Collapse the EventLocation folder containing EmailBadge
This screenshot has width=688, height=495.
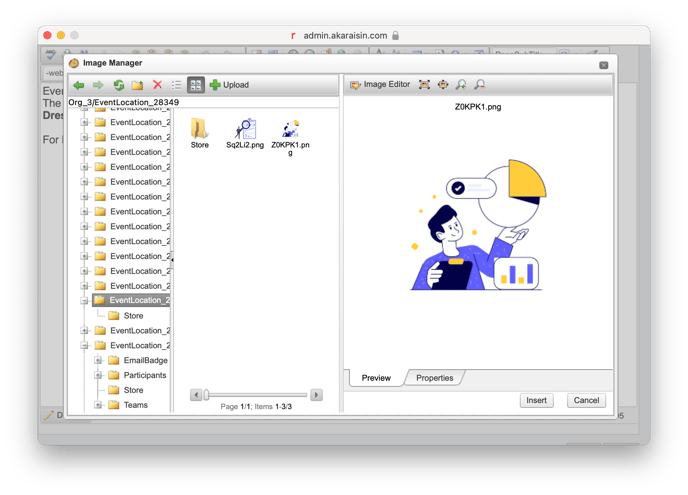(x=84, y=346)
